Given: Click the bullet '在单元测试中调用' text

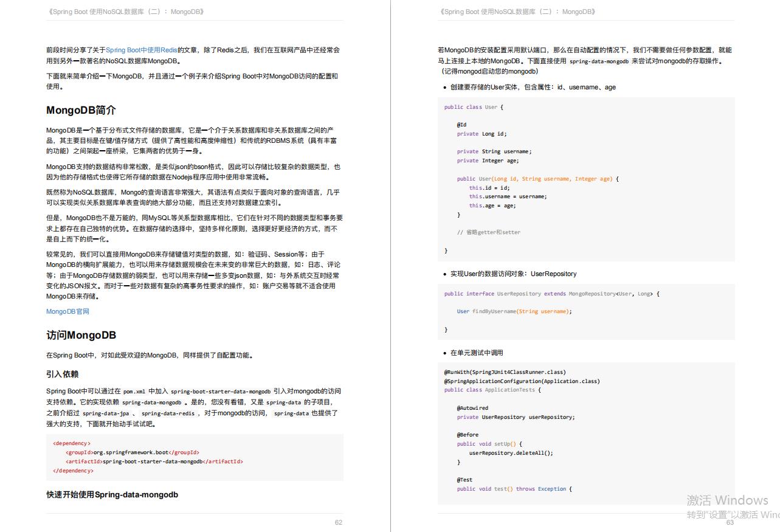Looking at the screenshot, I should click(x=477, y=353).
